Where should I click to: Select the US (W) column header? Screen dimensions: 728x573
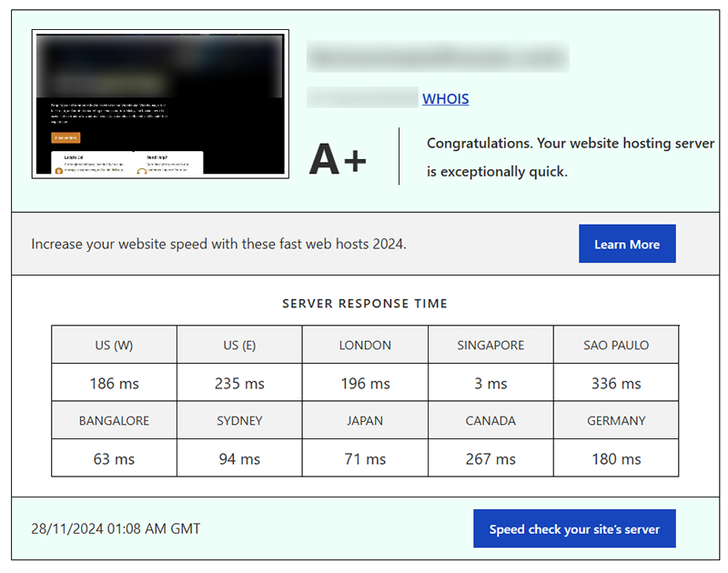click(113, 345)
